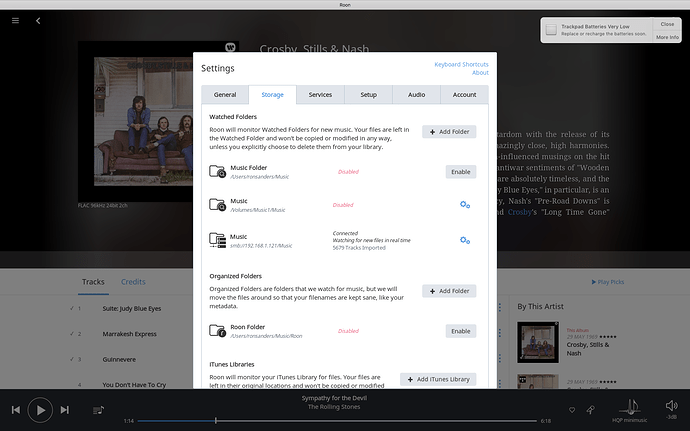The height and width of the screenshot is (431, 690).
Task: Click the /Users/ronsanders/Music/Roon path
Action: 266,336
